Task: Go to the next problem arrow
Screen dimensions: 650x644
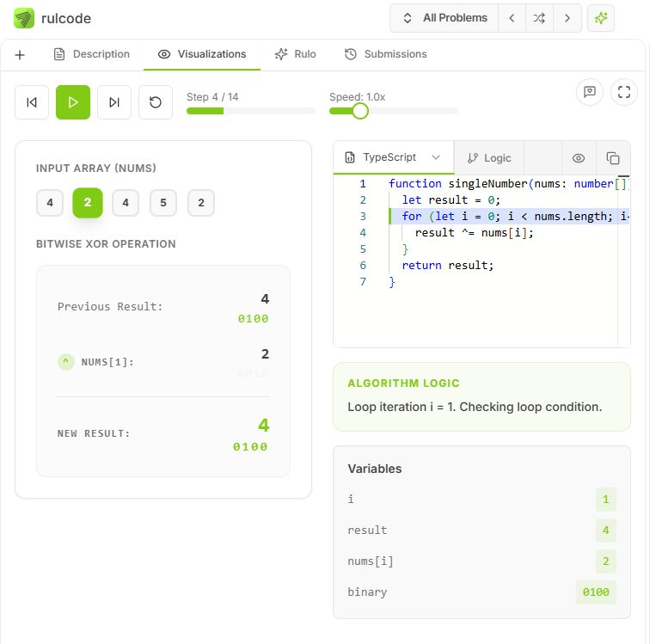Action: coord(567,18)
